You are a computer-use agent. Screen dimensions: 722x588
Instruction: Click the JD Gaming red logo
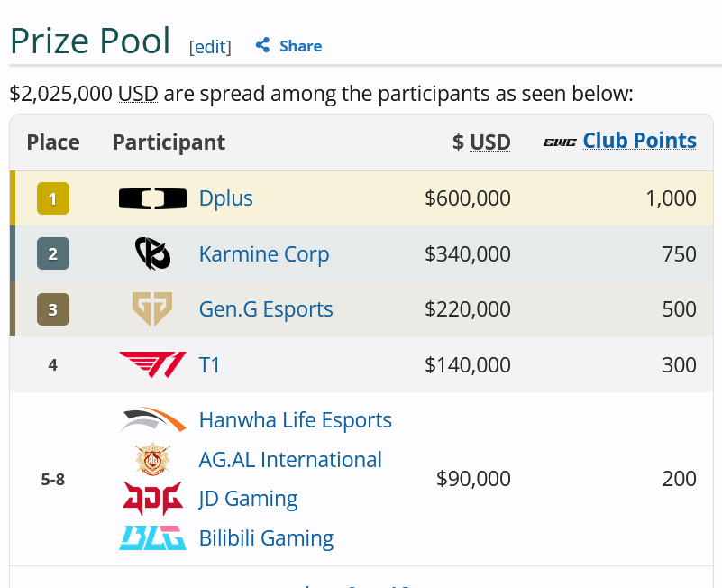[x=152, y=499]
